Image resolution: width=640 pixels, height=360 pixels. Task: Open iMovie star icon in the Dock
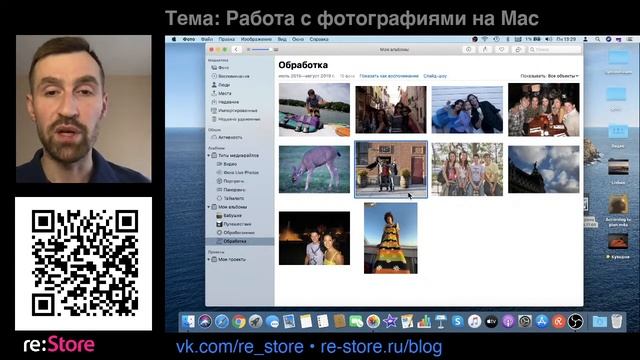click(390, 322)
